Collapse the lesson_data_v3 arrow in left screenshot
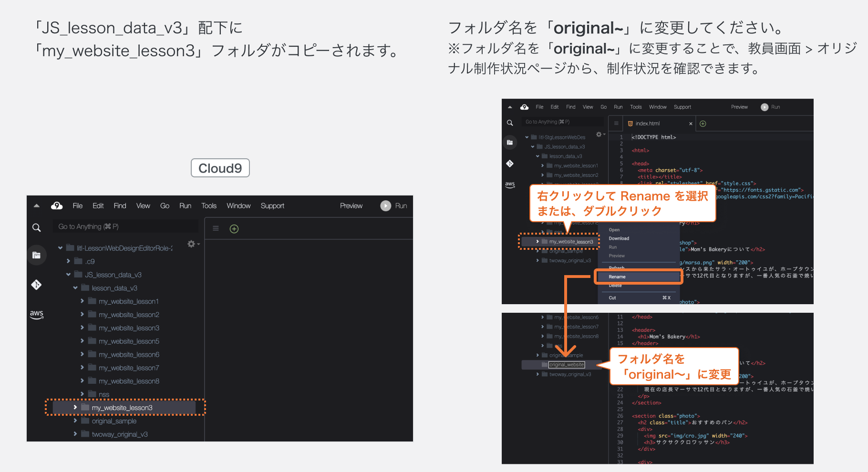Screen dimensions: 868x472 [75, 288]
